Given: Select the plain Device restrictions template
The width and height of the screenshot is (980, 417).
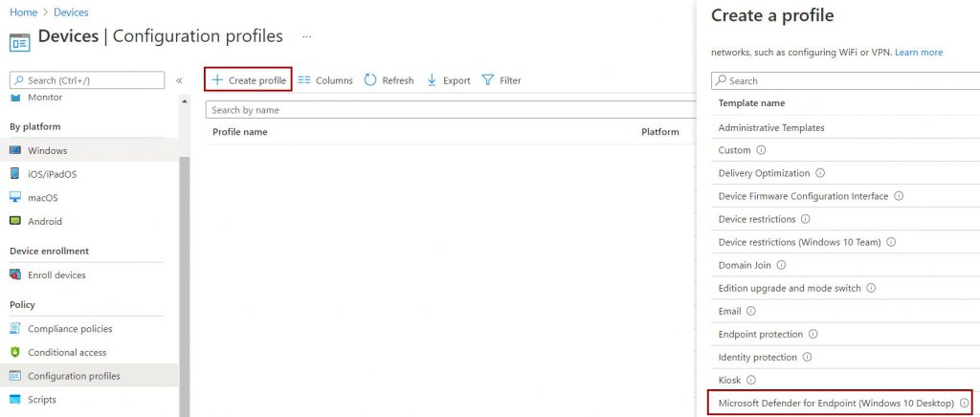Looking at the screenshot, I should coord(757,219).
